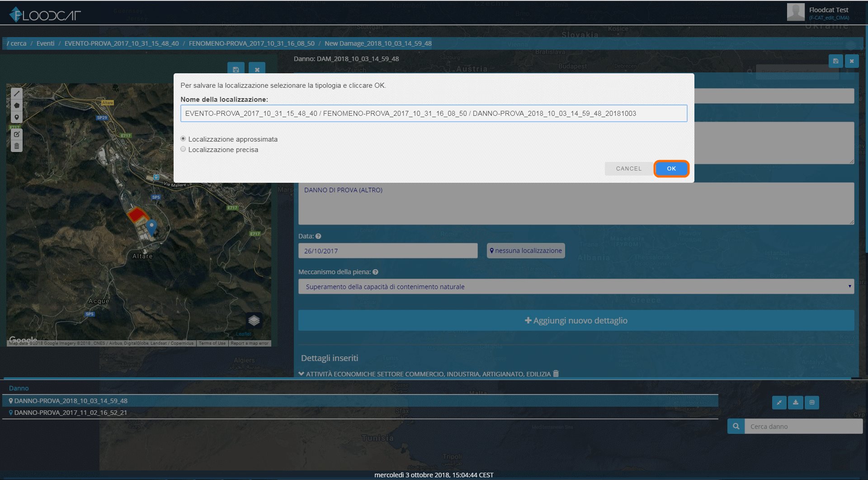Click the Danno tab label
The image size is (868, 480).
(19, 388)
